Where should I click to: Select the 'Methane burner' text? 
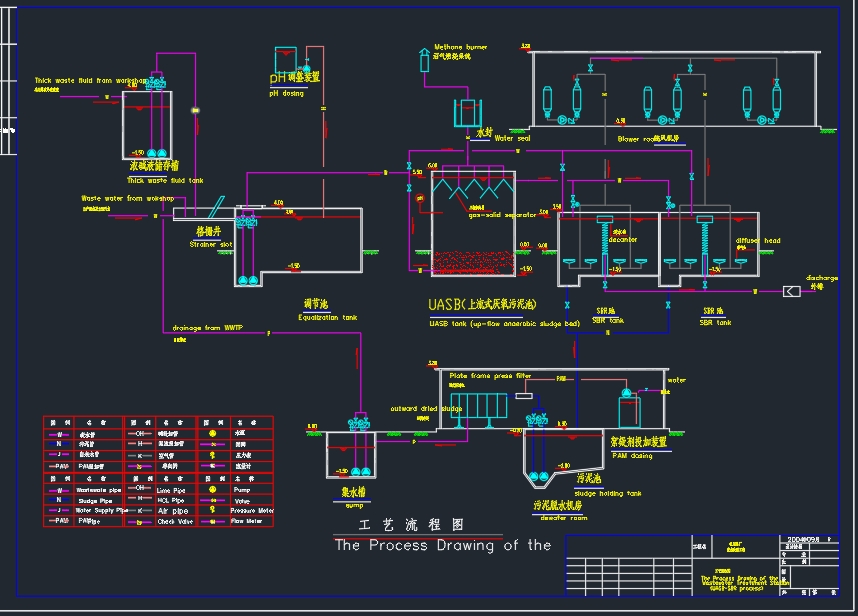[460, 47]
